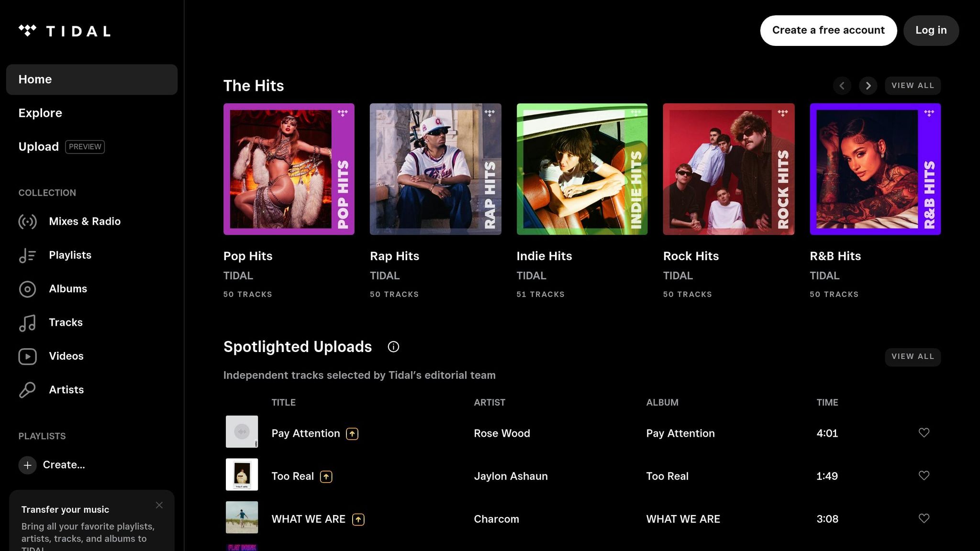980x551 pixels.
Task: Select the Artists icon
Action: (28, 390)
